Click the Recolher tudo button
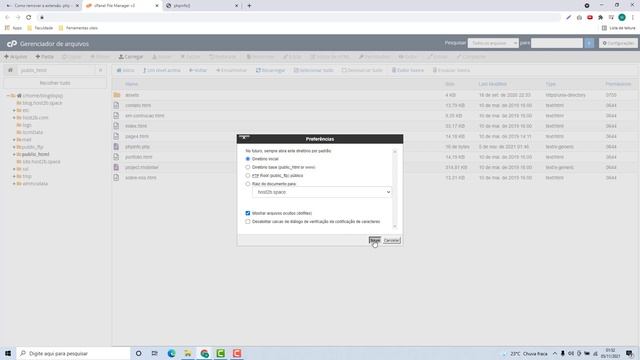This screenshot has width=640, height=360. pos(55,83)
